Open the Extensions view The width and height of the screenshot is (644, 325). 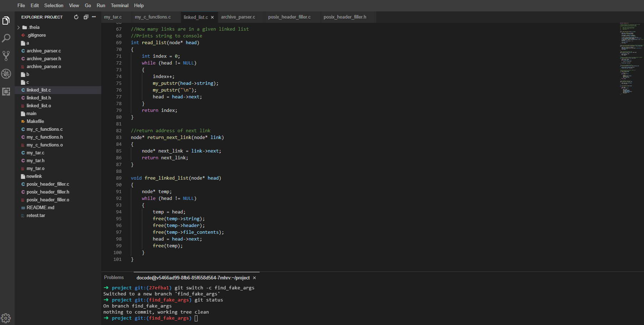click(6, 92)
